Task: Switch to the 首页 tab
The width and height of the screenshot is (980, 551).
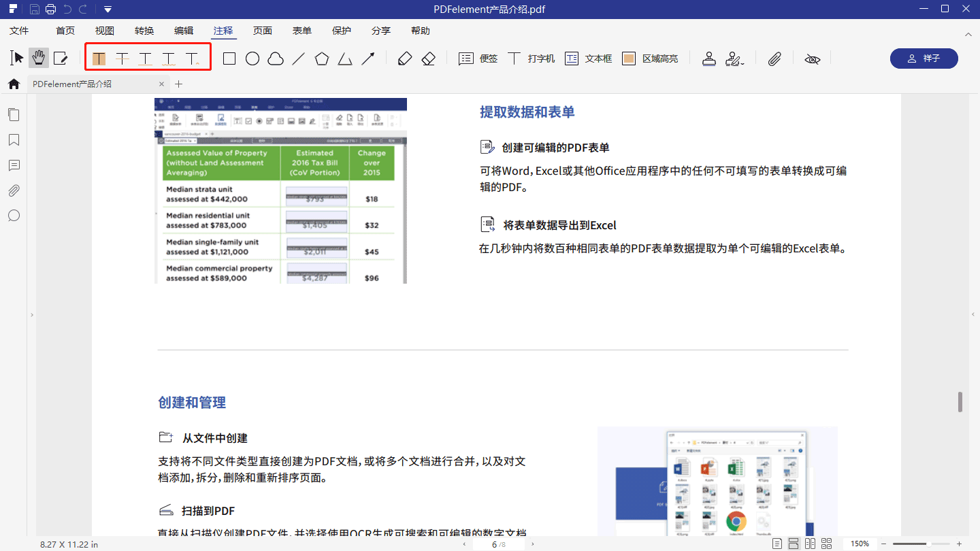Action: pyautogui.click(x=65, y=31)
